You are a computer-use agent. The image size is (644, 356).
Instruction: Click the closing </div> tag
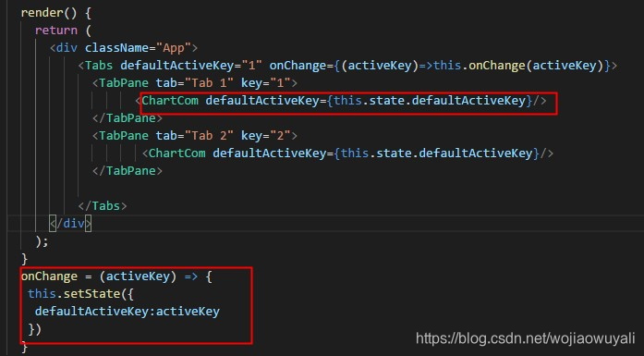[70, 224]
